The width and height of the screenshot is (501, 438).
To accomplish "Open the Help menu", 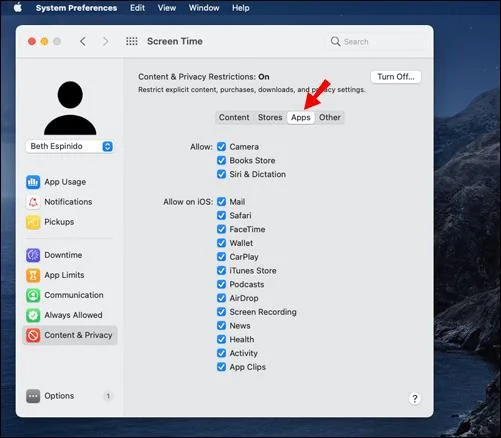I will 241,8.
